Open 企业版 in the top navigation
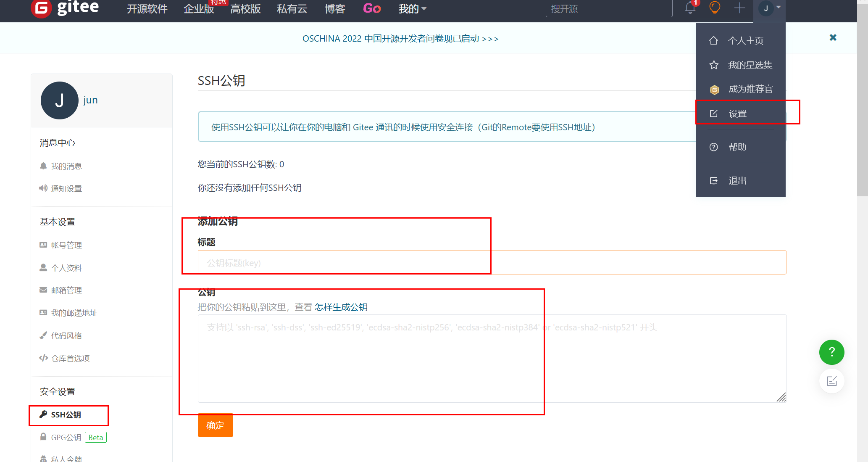Viewport: 868px width, 462px height. click(199, 9)
